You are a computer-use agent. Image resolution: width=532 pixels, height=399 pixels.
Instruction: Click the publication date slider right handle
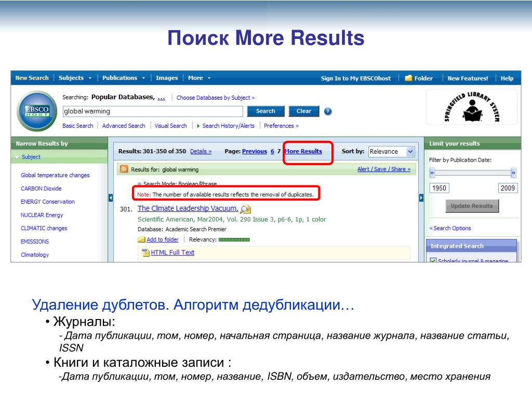[513, 172]
